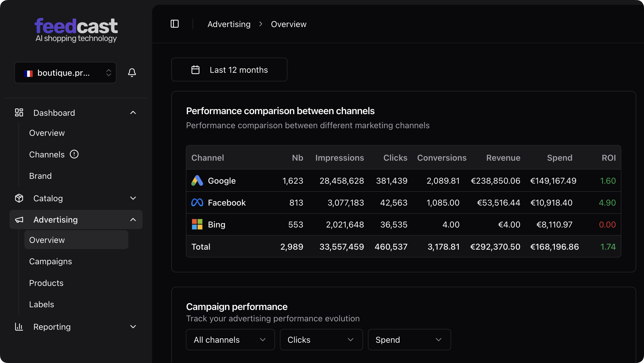
Task: Open the Clicks metric dropdown
Action: point(321,339)
